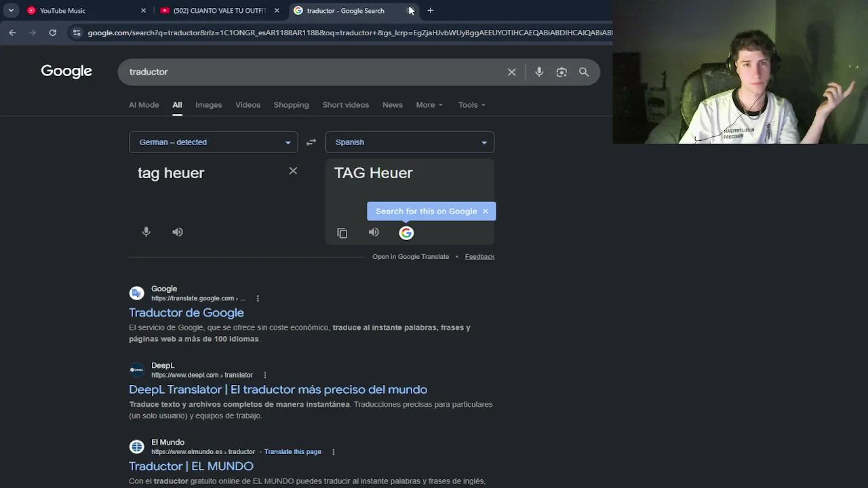Viewport: 868px width, 488px height.
Task: Expand the Tools dropdown
Action: pos(472,105)
